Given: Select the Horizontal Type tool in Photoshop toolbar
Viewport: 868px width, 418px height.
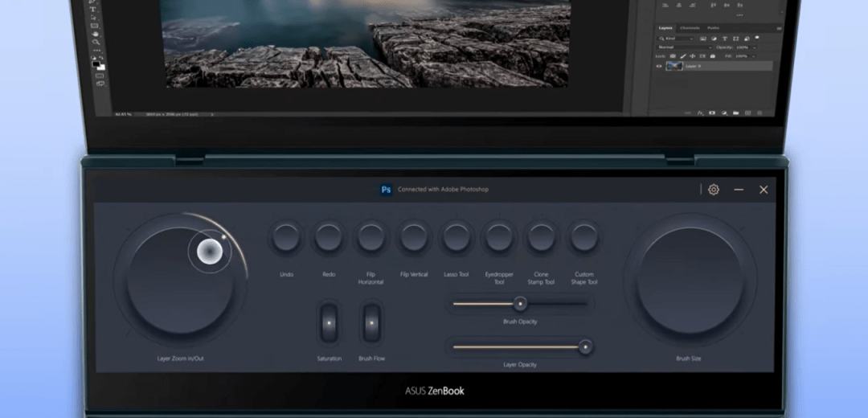Looking at the screenshot, I should 93,10.
